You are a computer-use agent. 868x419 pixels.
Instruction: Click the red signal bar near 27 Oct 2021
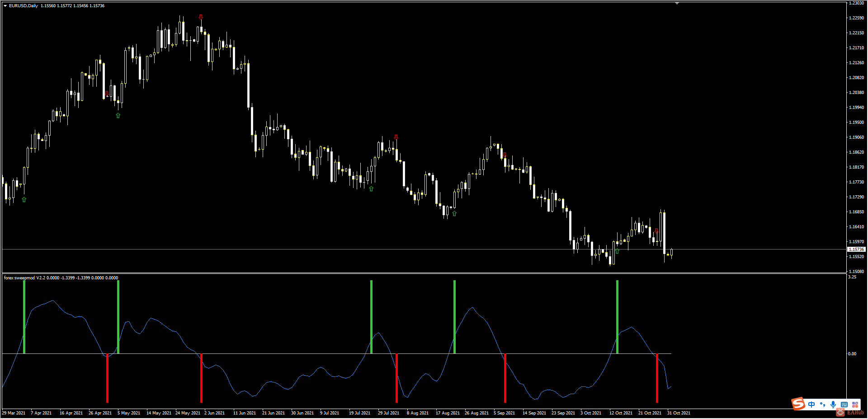click(x=657, y=378)
